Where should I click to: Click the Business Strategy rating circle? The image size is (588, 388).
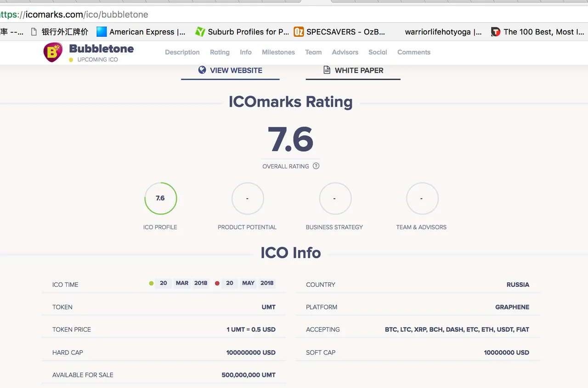pyautogui.click(x=335, y=199)
